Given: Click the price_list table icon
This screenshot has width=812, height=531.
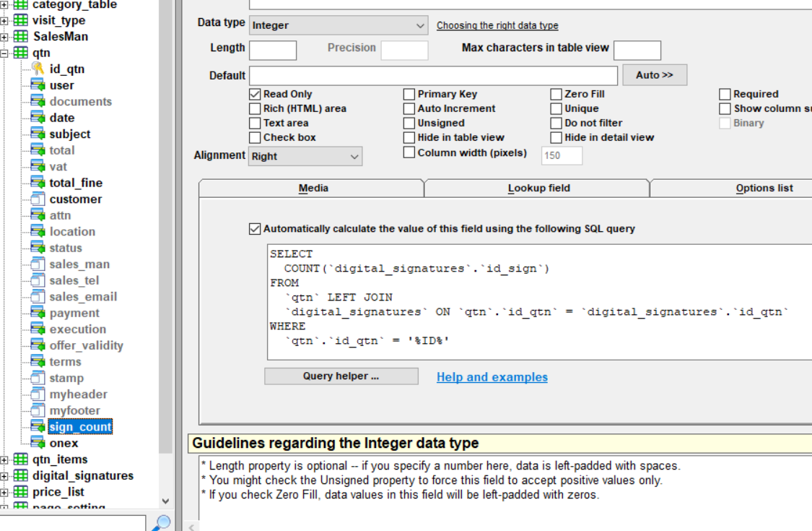Looking at the screenshot, I should (21, 491).
